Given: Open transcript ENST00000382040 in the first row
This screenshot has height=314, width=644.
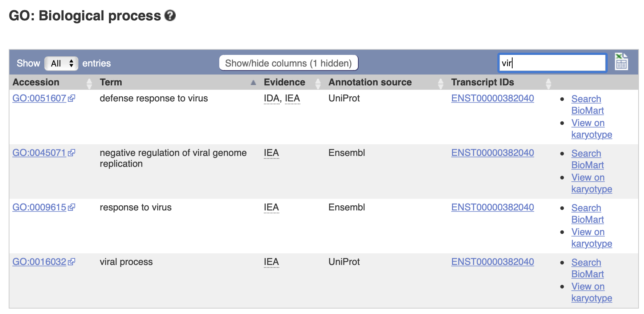Looking at the screenshot, I should pos(493,98).
